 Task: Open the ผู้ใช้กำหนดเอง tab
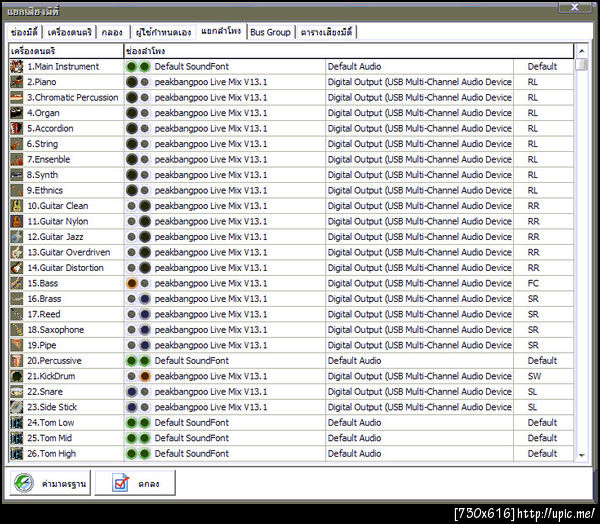pyautogui.click(x=163, y=32)
